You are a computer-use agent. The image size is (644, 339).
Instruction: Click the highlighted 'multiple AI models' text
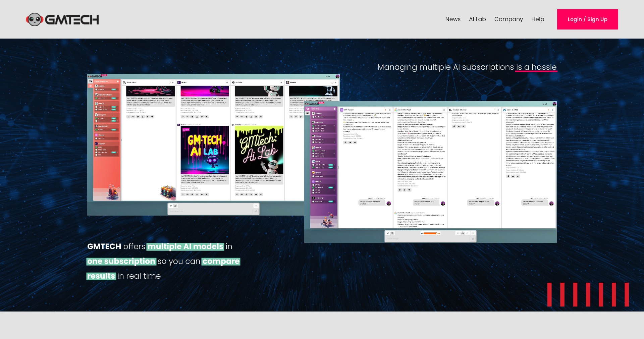[x=185, y=246]
